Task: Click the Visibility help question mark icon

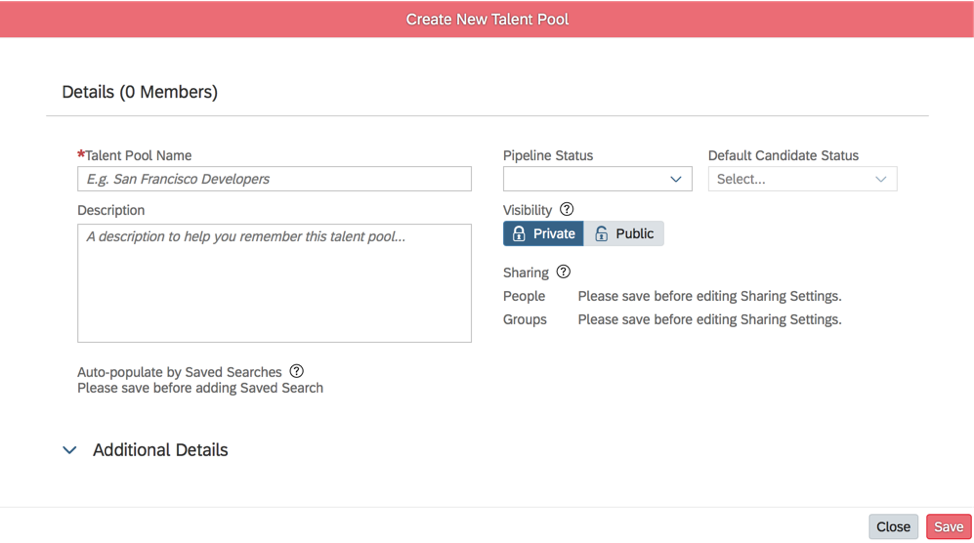Action: 567,210
